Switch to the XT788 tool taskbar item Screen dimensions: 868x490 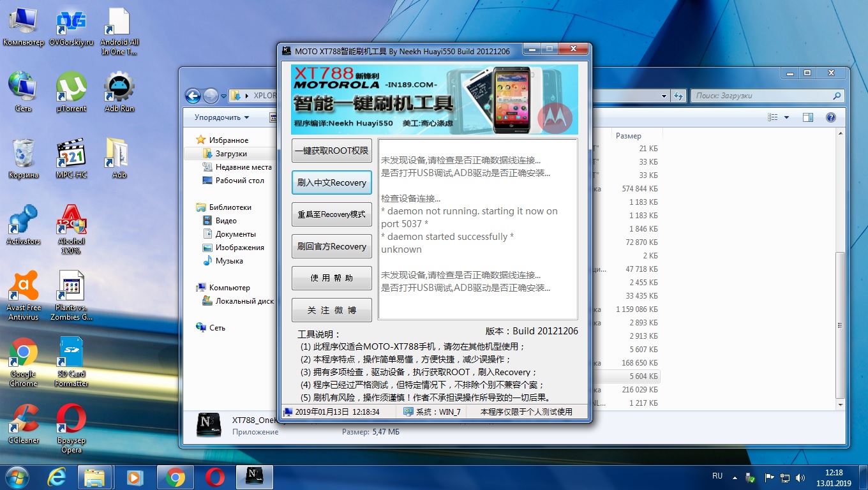tap(255, 477)
